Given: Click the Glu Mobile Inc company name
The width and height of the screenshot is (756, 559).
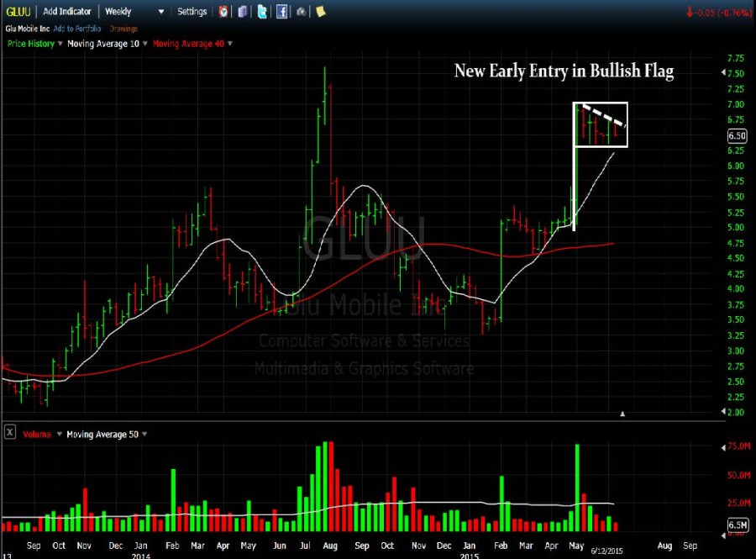Looking at the screenshot, I should click(28, 29).
